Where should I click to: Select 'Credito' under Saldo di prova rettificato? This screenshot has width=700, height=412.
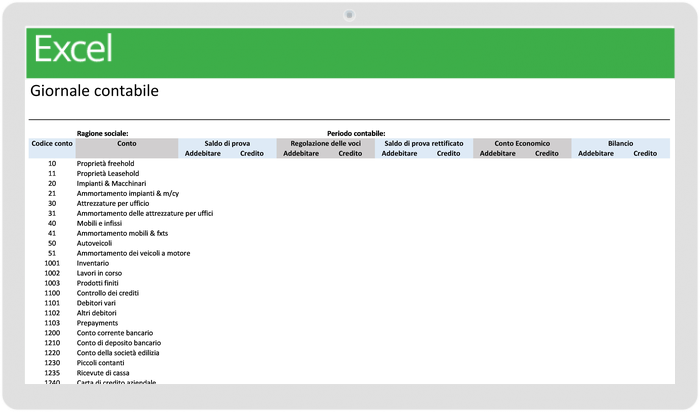pos(448,153)
